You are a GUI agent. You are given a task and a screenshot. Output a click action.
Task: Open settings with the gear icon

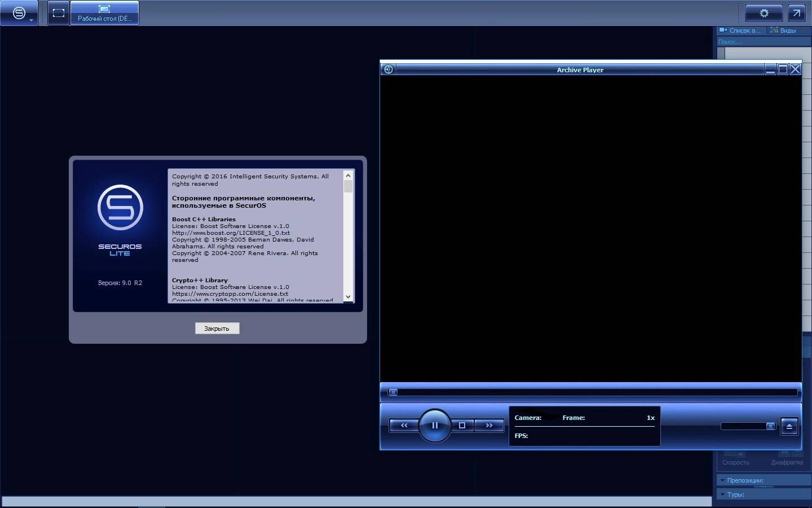coord(764,13)
